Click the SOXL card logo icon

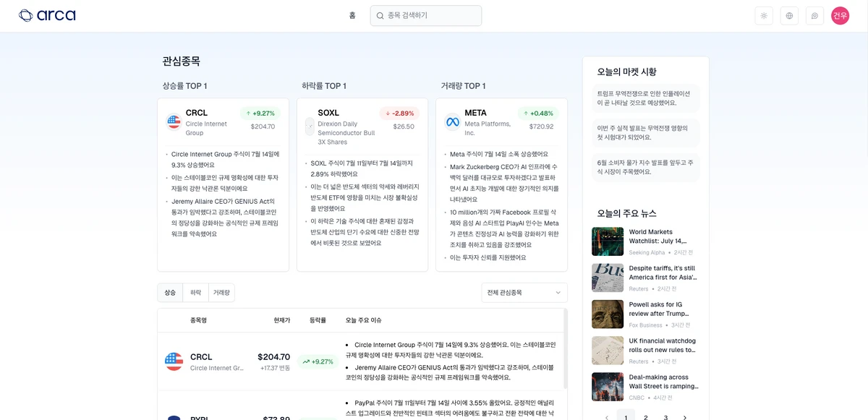click(310, 126)
